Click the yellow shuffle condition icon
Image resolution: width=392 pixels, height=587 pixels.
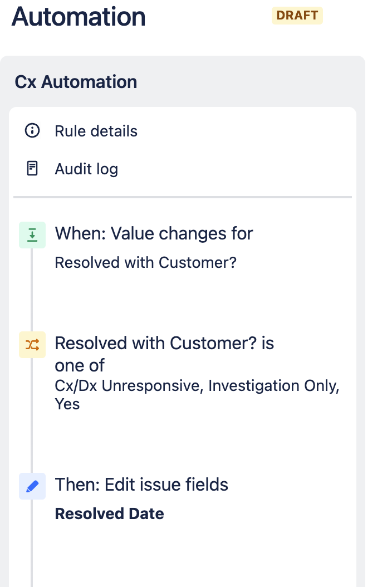click(x=32, y=344)
